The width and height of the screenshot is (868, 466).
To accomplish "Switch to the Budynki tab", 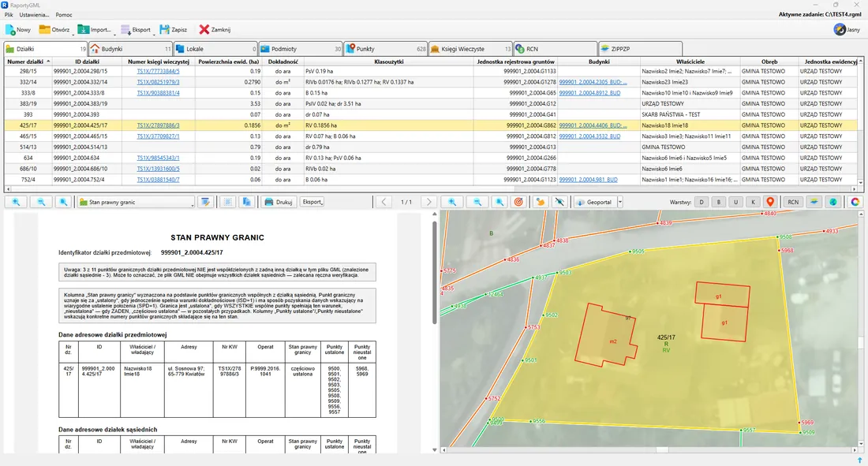I will coord(131,49).
